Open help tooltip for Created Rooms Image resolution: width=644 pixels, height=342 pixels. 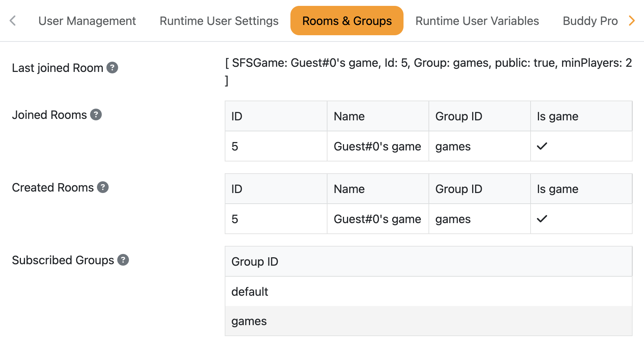point(103,187)
